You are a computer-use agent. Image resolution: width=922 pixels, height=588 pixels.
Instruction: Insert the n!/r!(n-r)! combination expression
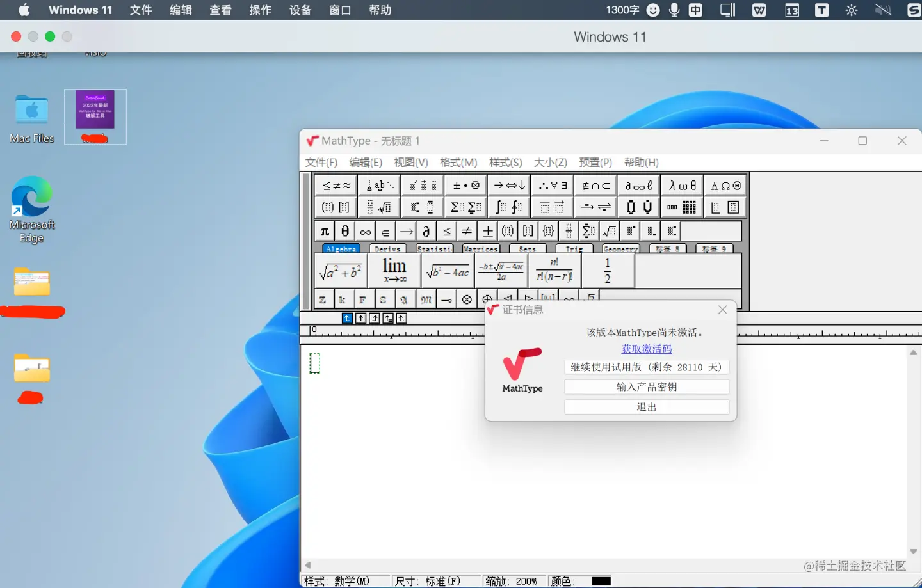click(554, 271)
